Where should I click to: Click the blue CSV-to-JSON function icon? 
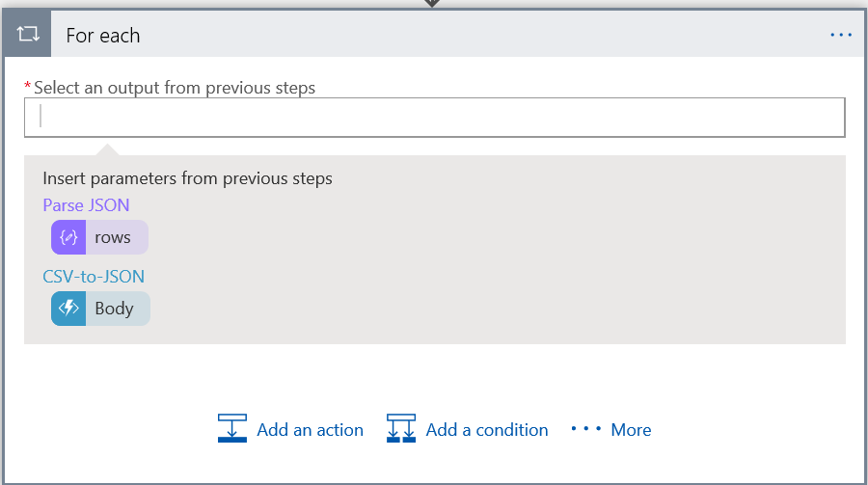68,309
